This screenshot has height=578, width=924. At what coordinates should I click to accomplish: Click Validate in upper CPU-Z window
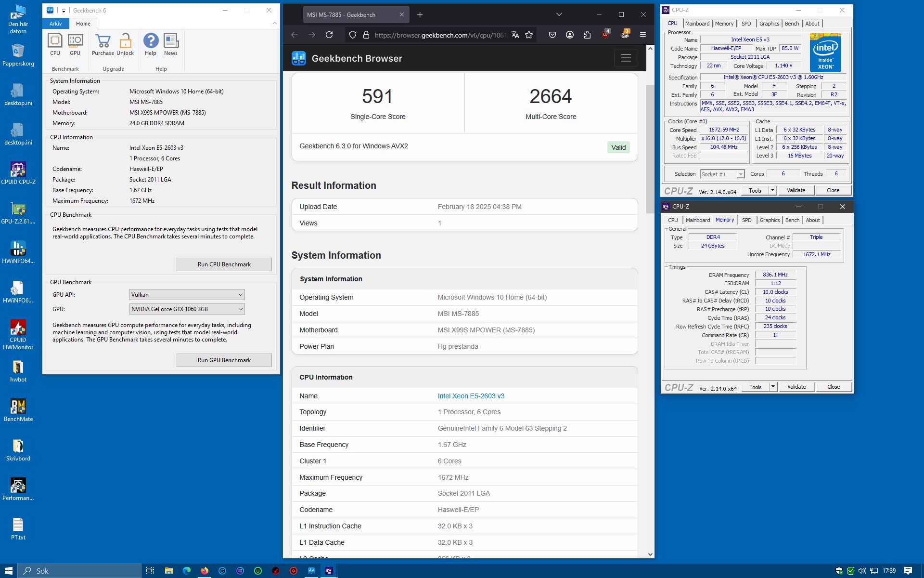coord(796,190)
